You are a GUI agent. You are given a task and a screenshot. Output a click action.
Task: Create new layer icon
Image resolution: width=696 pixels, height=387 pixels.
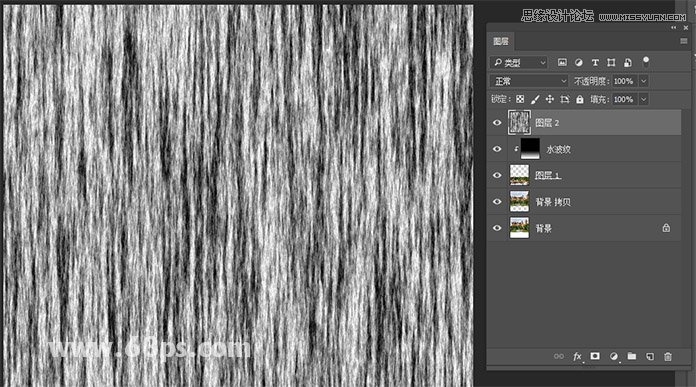650,356
